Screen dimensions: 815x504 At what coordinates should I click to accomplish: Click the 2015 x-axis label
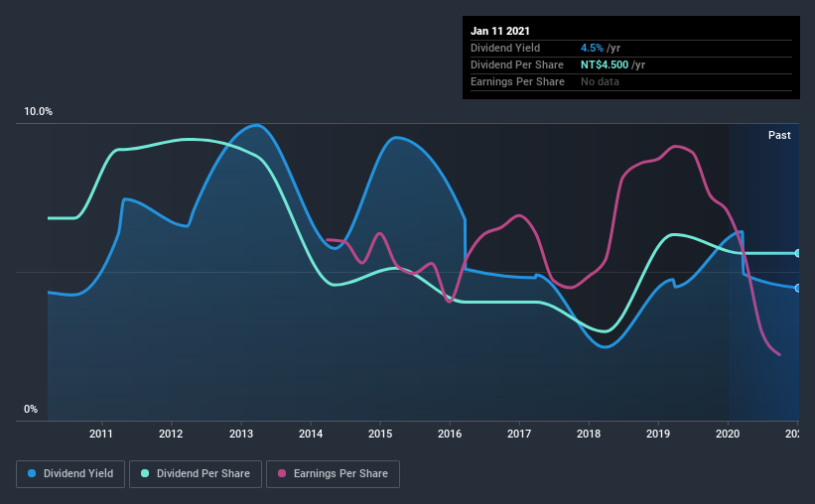(x=380, y=434)
